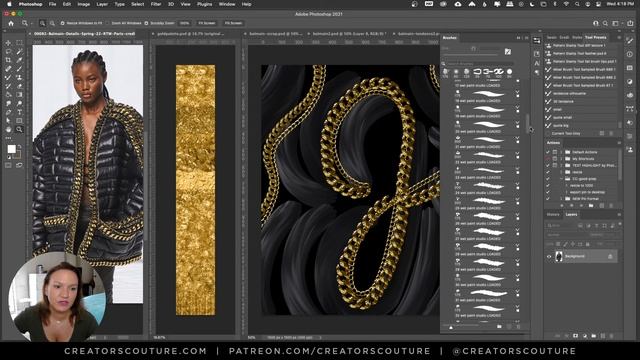Select the Healing Brush tool

coord(8,69)
